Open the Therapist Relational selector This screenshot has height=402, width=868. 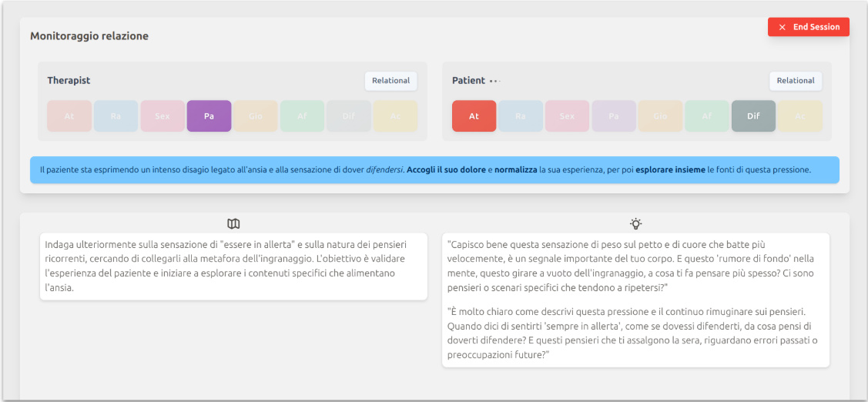click(390, 81)
